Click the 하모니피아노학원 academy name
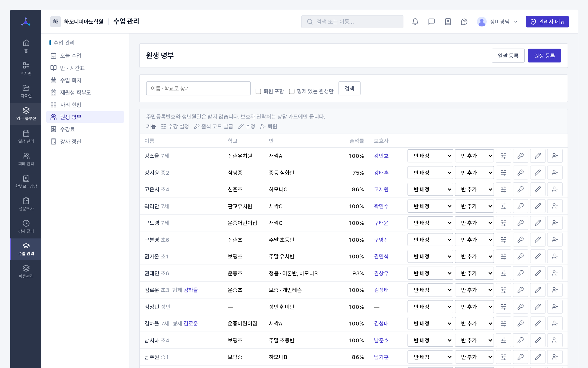 (84, 22)
